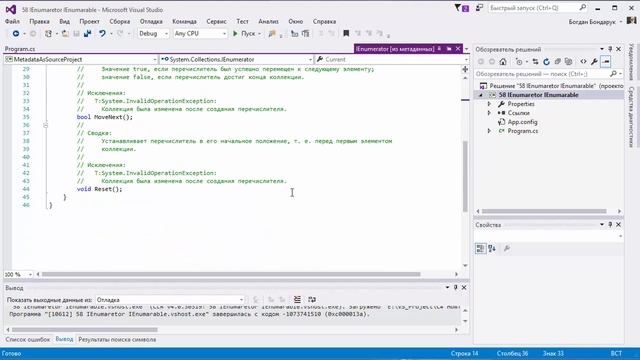Click the Save All toolbar icon
The image size is (640, 360).
point(87,33)
